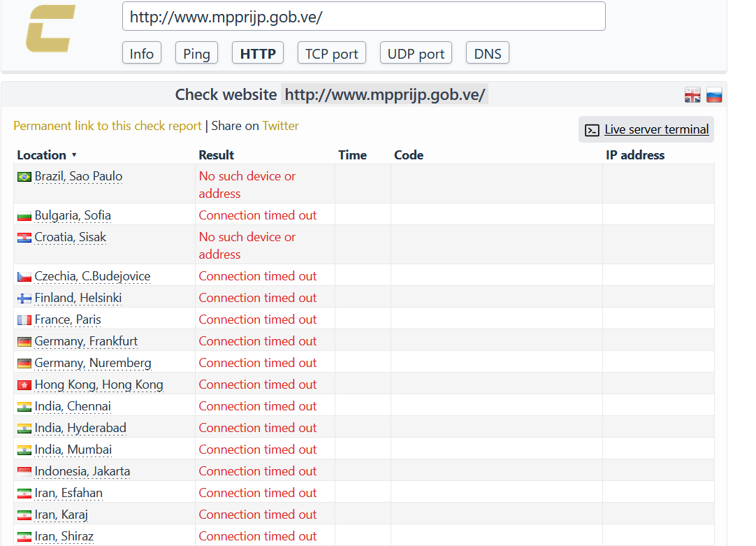Image resolution: width=756 pixels, height=546 pixels.
Task: Open the France, Paris location link
Action: pyautogui.click(x=68, y=319)
